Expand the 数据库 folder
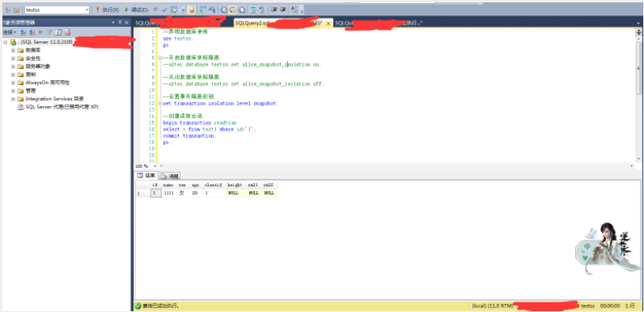 tap(13, 50)
